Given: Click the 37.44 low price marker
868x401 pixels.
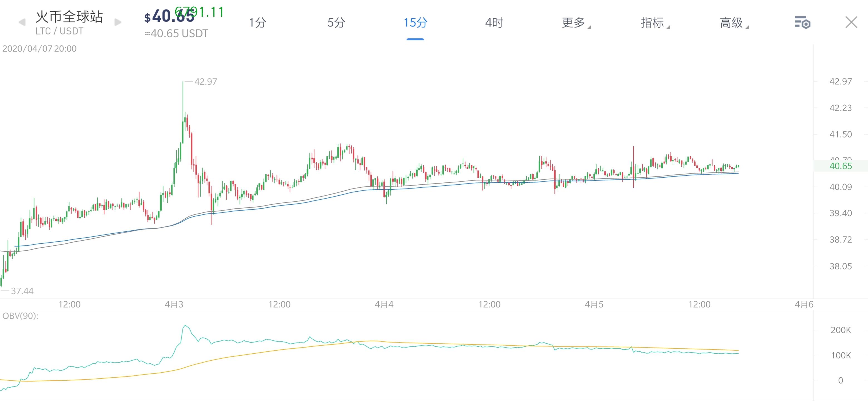Looking at the screenshot, I should tap(22, 291).
